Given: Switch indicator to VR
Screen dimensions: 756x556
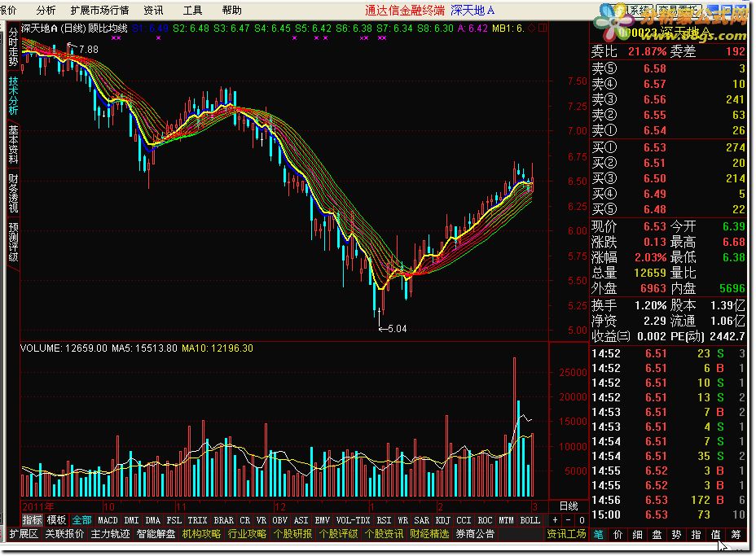Looking at the screenshot, I should pyautogui.click(x=262, y=520).
